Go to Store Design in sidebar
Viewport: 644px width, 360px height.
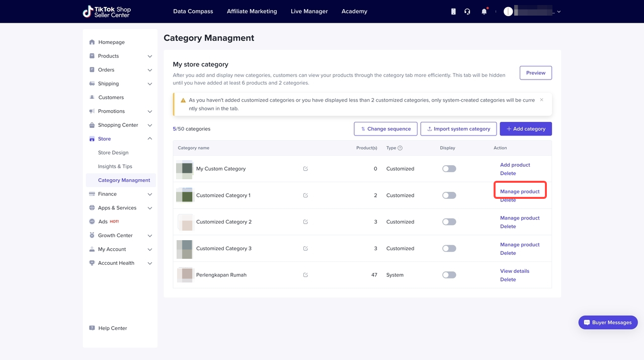click(113, 153)
